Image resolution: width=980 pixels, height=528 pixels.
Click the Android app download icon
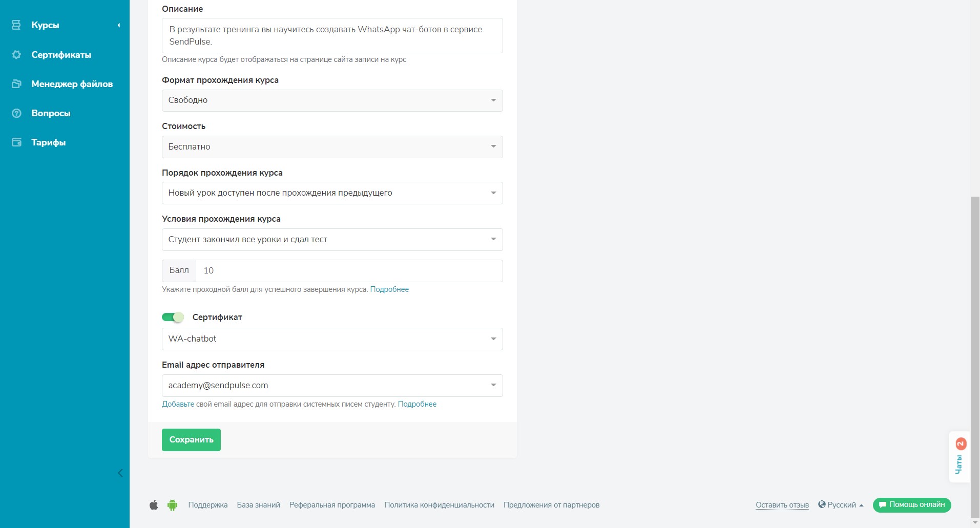172,505
